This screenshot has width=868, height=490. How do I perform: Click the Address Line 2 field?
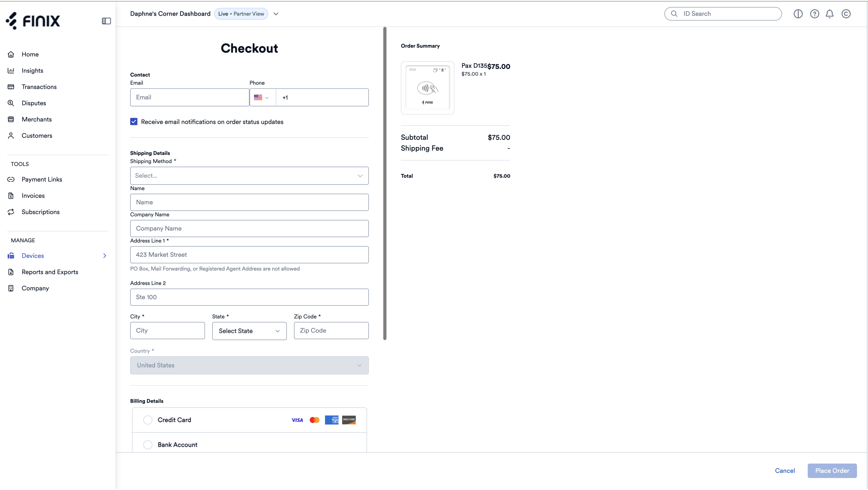click(x=249, y=297)
